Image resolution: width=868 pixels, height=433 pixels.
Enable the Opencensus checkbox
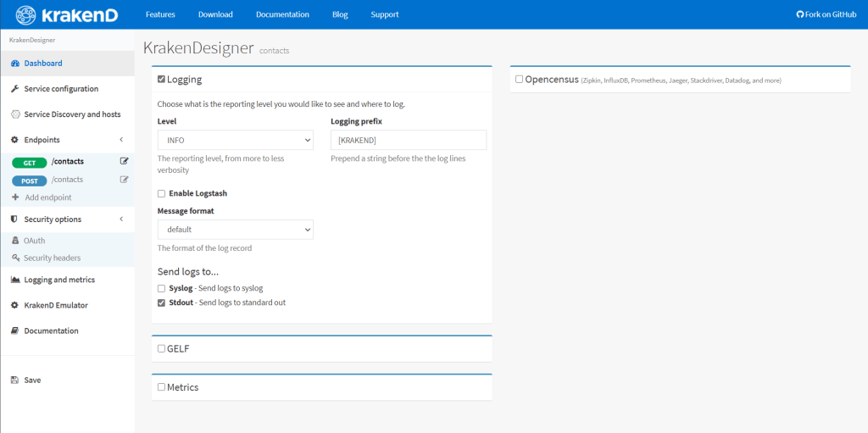pyautogui.click(x=520, y=79)
